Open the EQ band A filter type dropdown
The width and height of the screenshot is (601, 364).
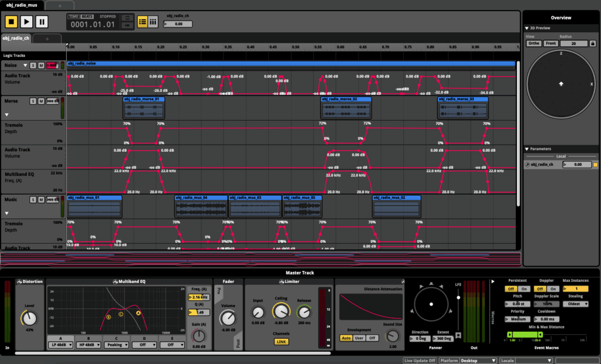[60, 345]
